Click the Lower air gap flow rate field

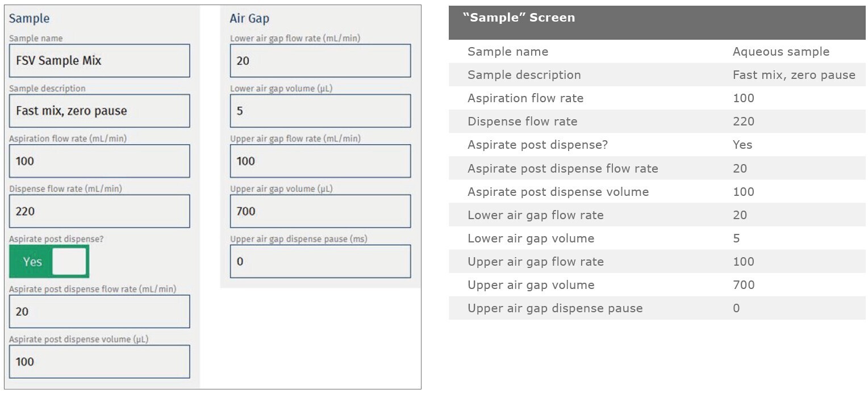pos(320,61)
